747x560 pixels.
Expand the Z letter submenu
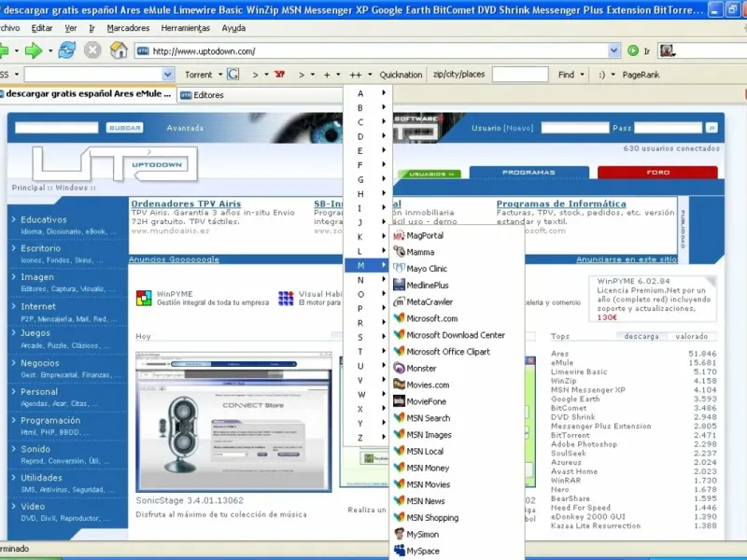[368, 438]
